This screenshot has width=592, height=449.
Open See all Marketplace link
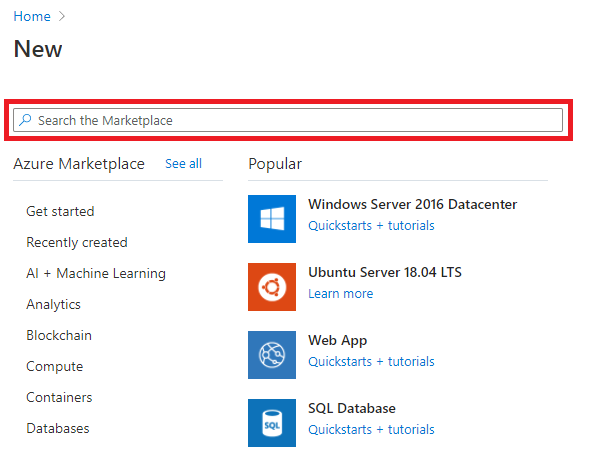(183, 164)
